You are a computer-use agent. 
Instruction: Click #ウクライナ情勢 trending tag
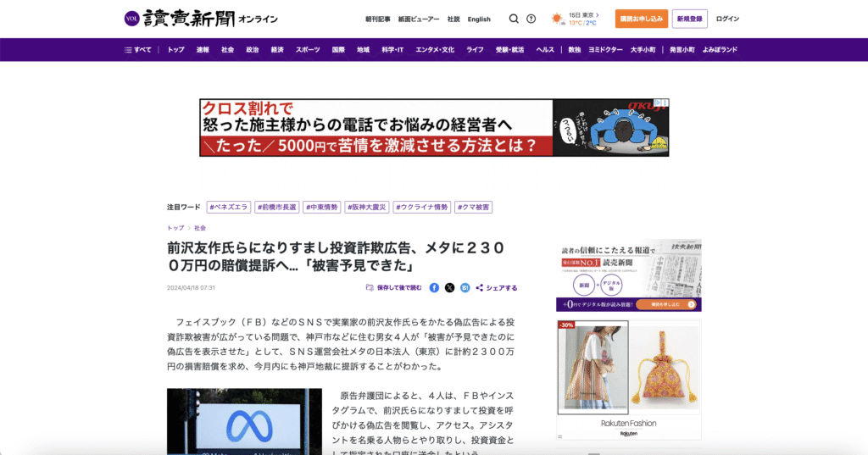[422, 207]
